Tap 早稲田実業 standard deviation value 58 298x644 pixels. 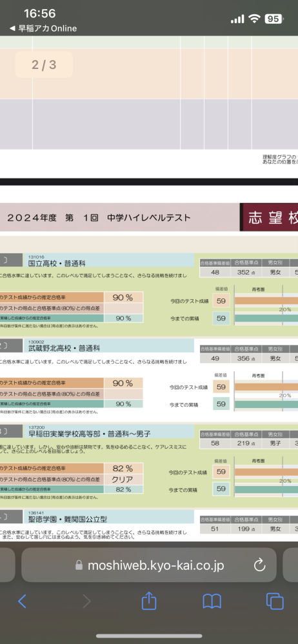click(x=215, y=443)
